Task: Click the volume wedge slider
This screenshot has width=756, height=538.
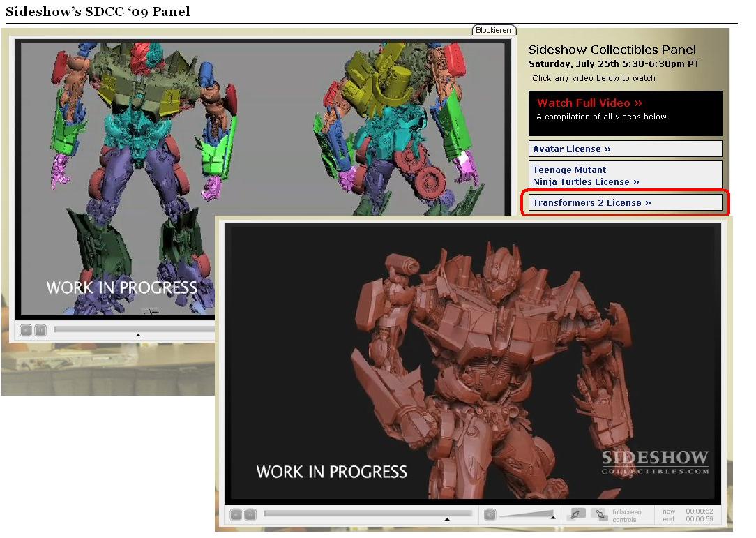Action: 527,515
